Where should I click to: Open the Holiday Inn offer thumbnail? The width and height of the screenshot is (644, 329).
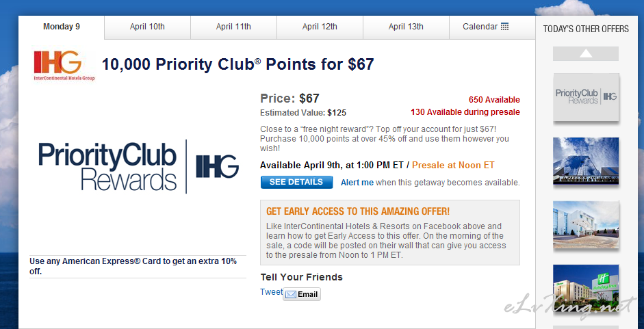tap(586, 288)
